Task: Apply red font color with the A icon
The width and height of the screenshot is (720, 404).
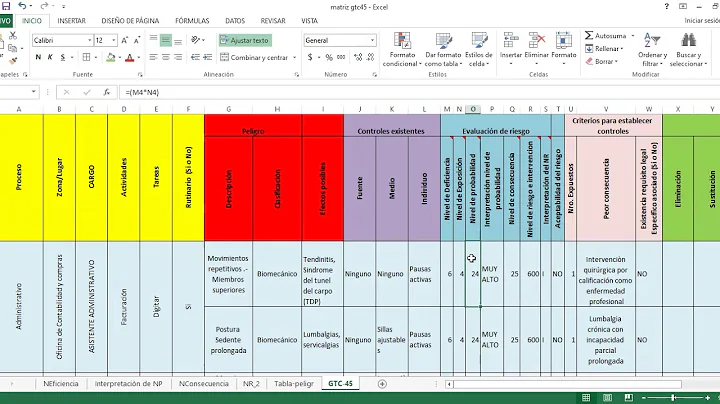Action: pos(129,57)
